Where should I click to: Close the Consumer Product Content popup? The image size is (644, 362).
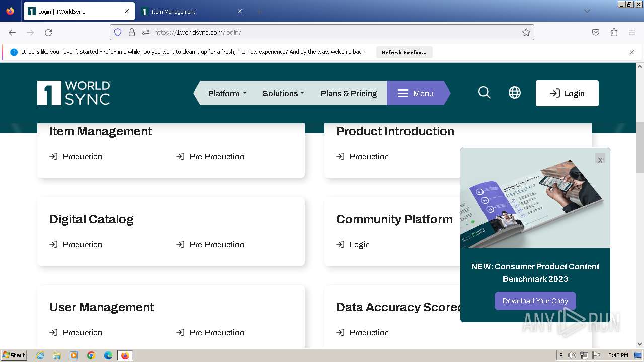(x=600, y=159)
